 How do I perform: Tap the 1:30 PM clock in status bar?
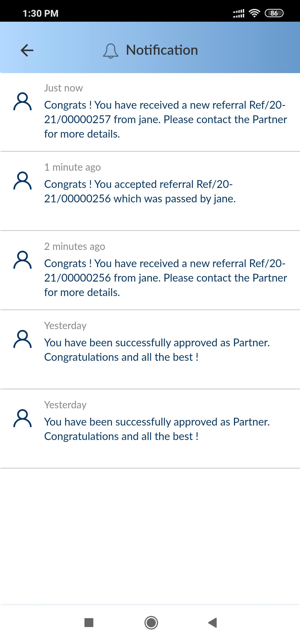click(41, 13)
